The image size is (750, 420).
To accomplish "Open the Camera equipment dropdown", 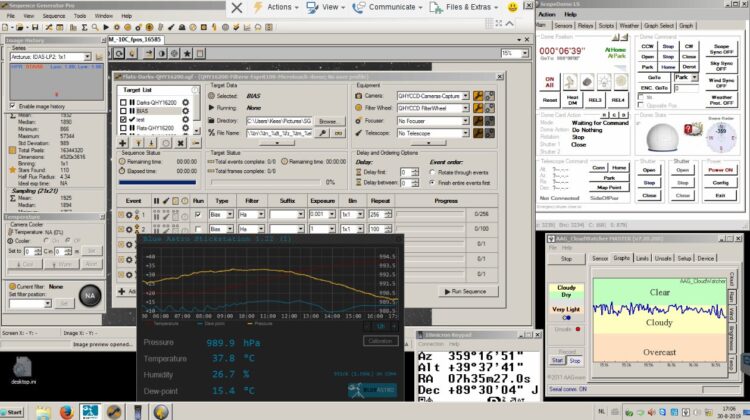I will pyautogui.click(x=465, y=96).
